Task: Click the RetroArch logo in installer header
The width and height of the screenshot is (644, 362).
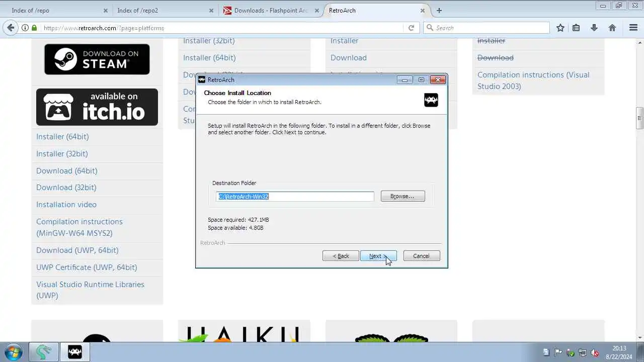Action: [431, 100]
